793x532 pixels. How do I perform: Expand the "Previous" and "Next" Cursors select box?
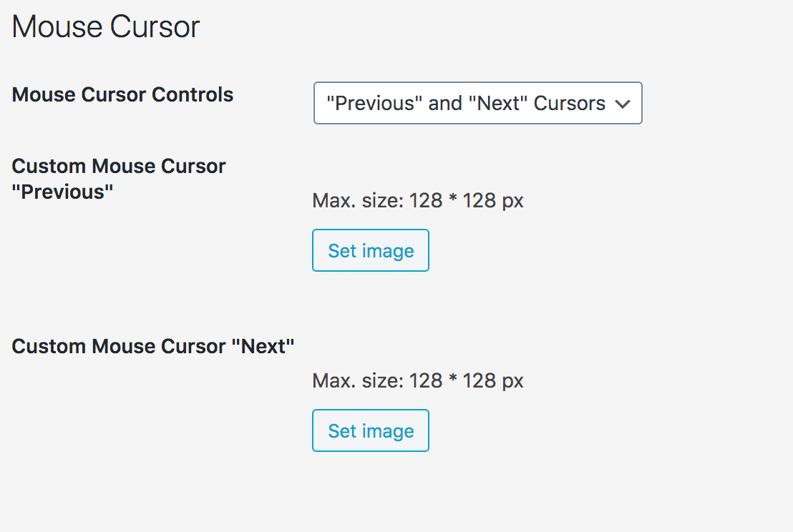coord(477,103)
